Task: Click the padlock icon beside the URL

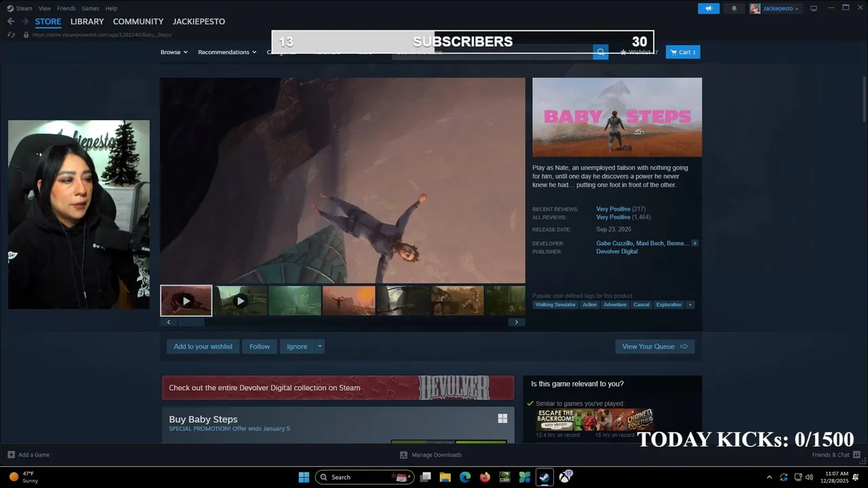Action: pos(26,35)
